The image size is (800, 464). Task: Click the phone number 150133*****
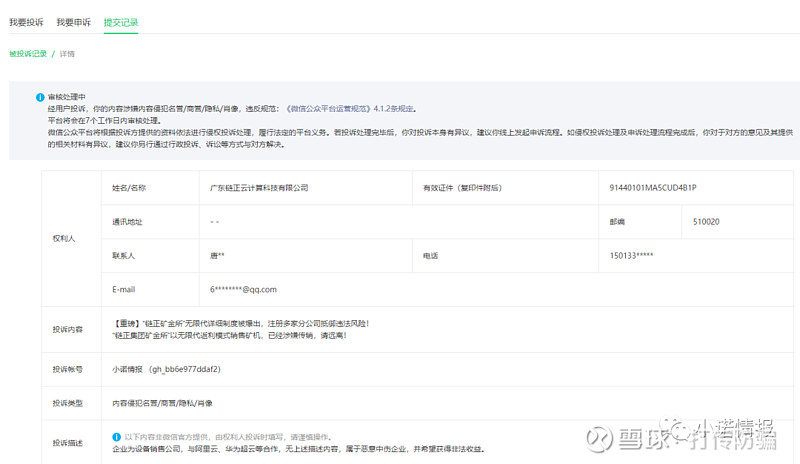pos(631,256)
